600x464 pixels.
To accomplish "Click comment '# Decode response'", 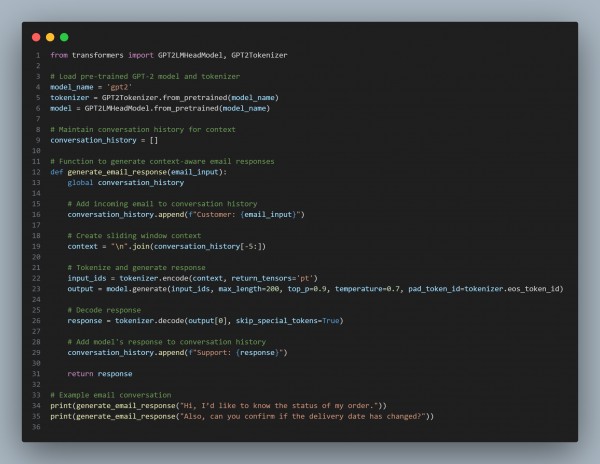I will [104, 310].
